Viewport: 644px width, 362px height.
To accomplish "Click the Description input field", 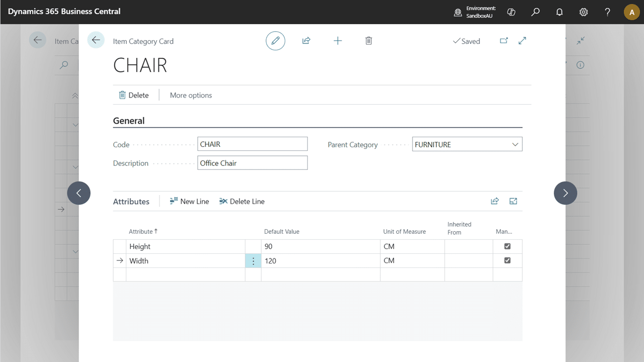I will 252,163.
